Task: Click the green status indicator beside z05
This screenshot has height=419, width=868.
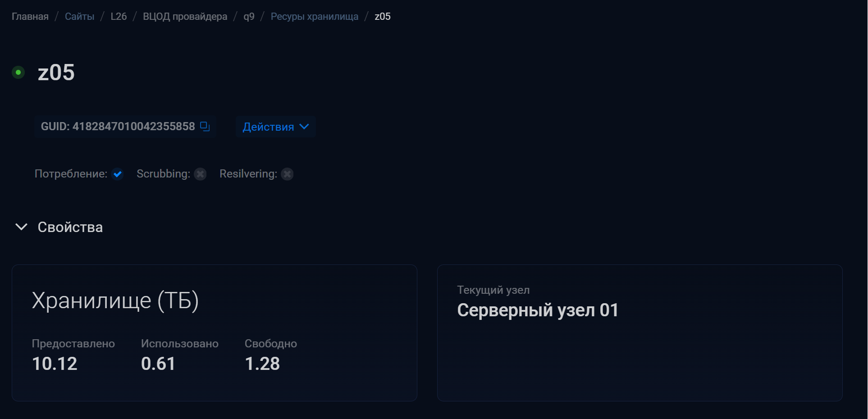Action: pos(18,72)
